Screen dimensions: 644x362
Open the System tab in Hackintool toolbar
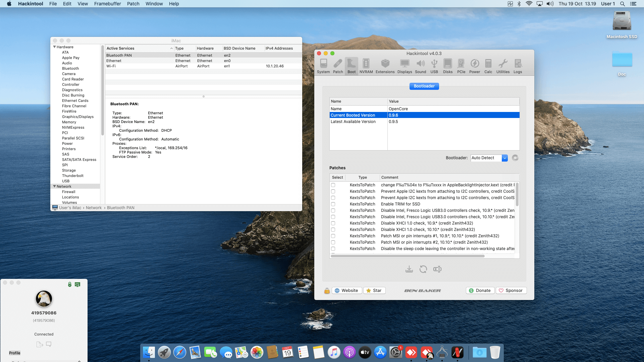[x=323, y=66]
